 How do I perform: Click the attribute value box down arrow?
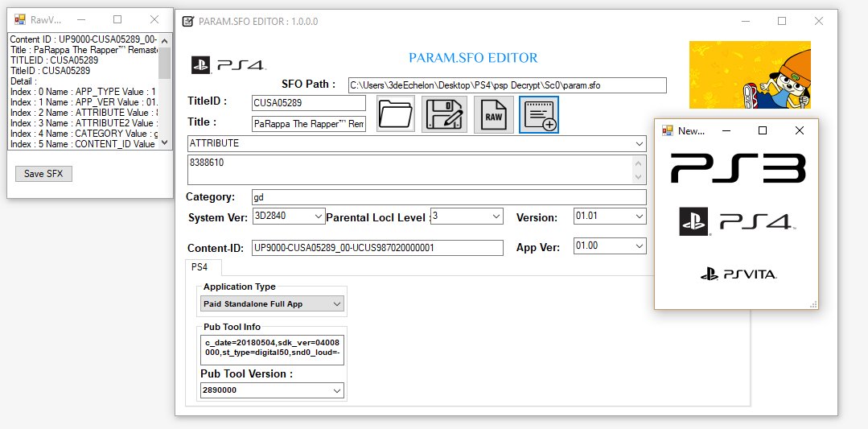640,176
